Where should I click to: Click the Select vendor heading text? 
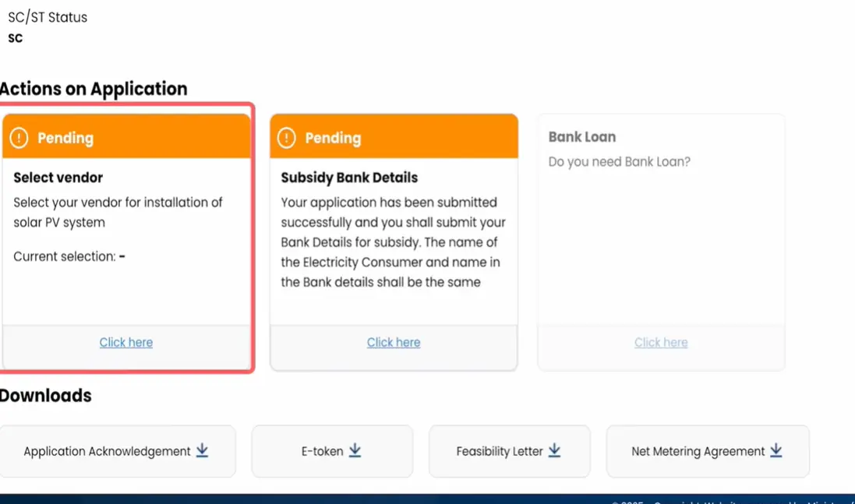pyautogui.click(x=58, y=178)
